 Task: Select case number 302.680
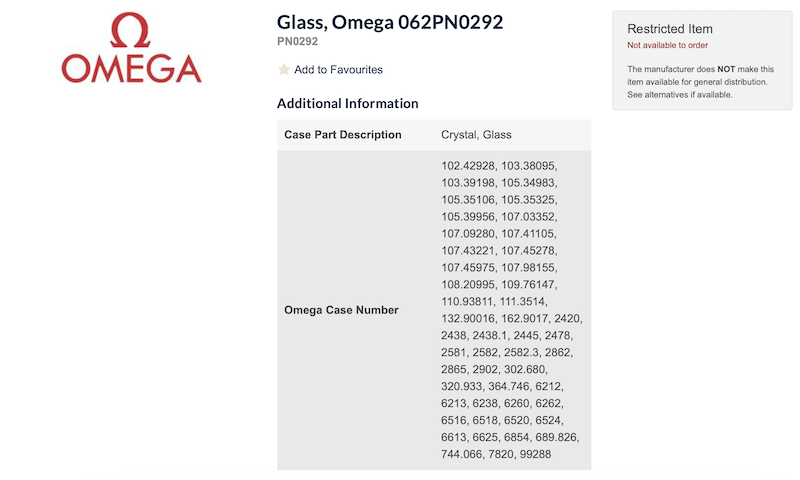pyautogui.click(x=542, y=370)
